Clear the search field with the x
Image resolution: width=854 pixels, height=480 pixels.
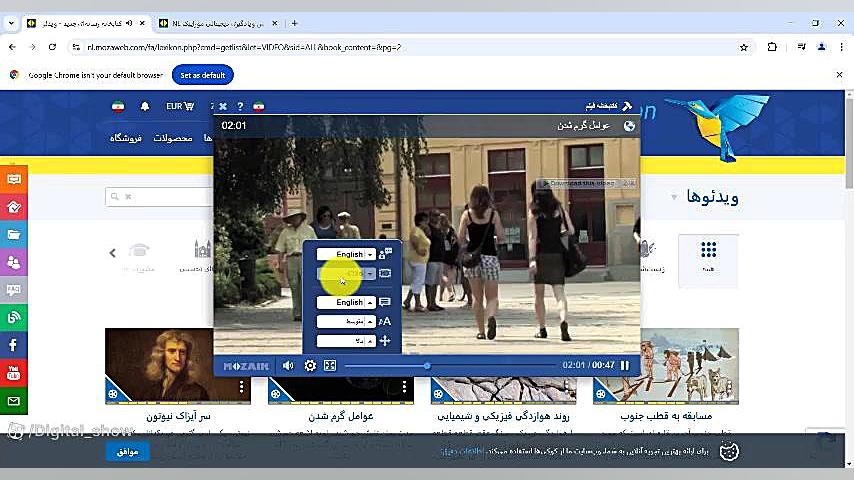click(129, 197)
